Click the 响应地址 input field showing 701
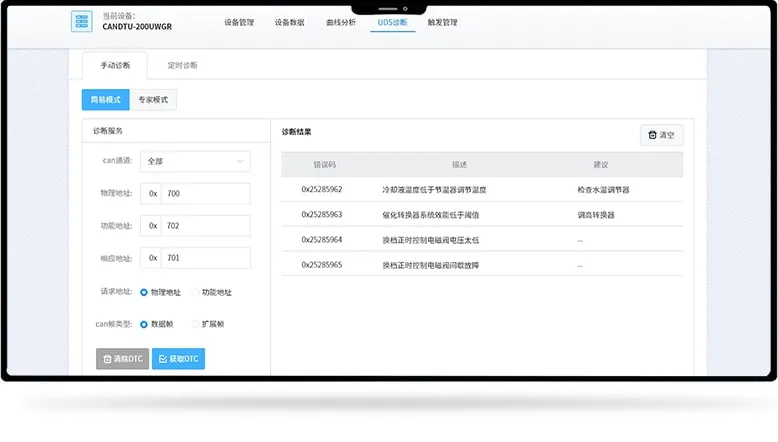 (205, 258)
